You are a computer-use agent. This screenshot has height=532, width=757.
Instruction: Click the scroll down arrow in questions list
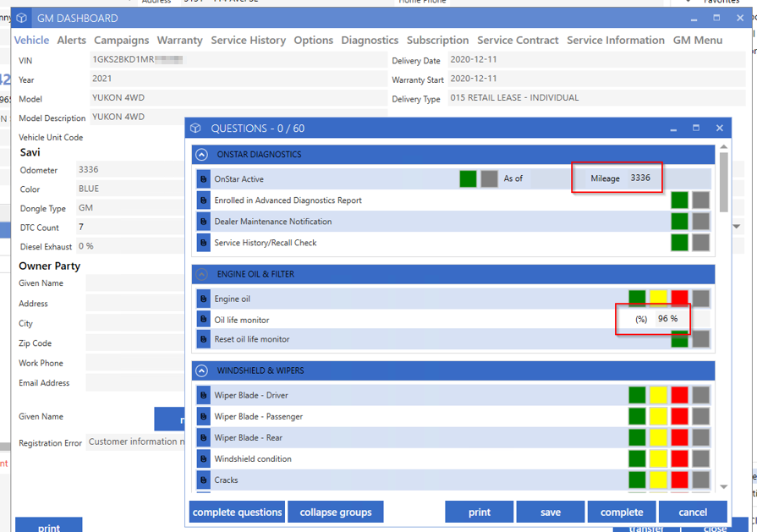click(x=724, y=486)
